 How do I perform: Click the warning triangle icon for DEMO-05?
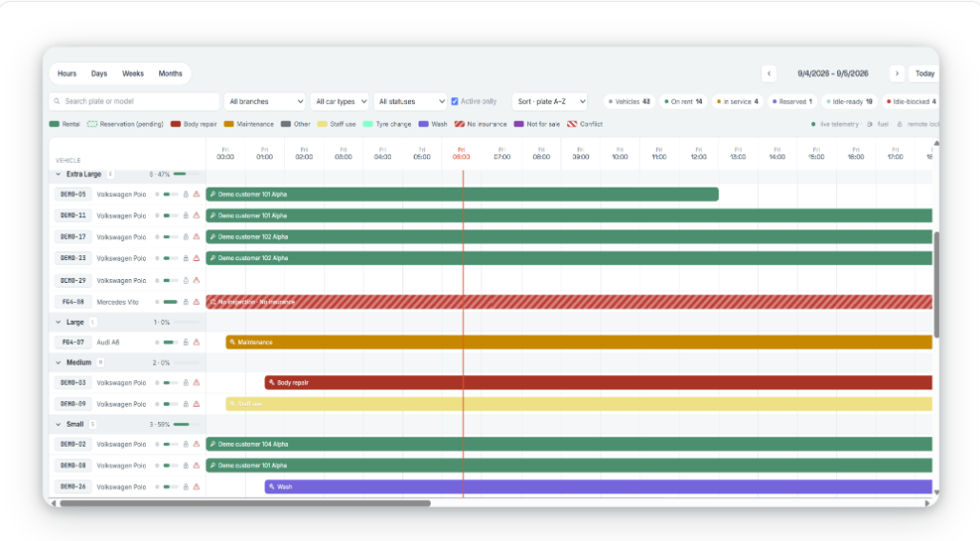(196, 194)
